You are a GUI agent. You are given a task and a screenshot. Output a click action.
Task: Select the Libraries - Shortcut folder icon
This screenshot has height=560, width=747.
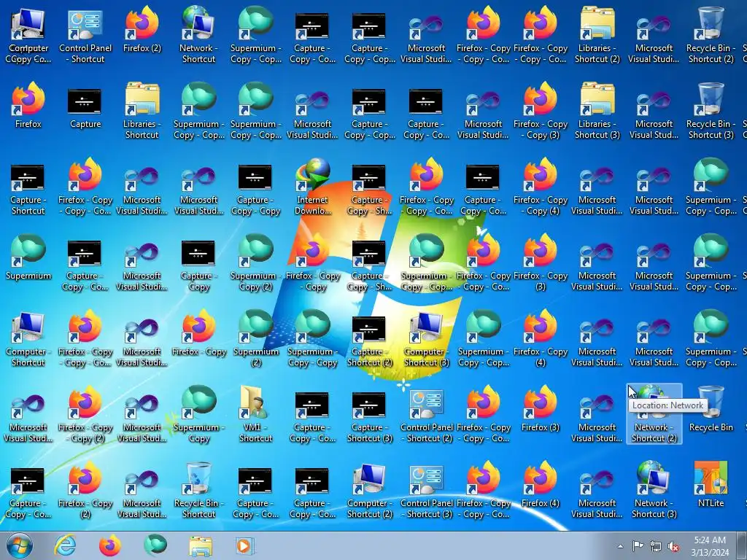(142, 110)
